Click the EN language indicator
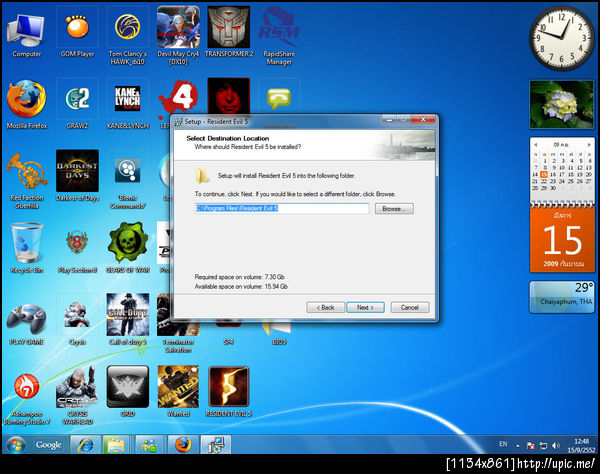This screenshot has width=600, height=474. point(503,444)
